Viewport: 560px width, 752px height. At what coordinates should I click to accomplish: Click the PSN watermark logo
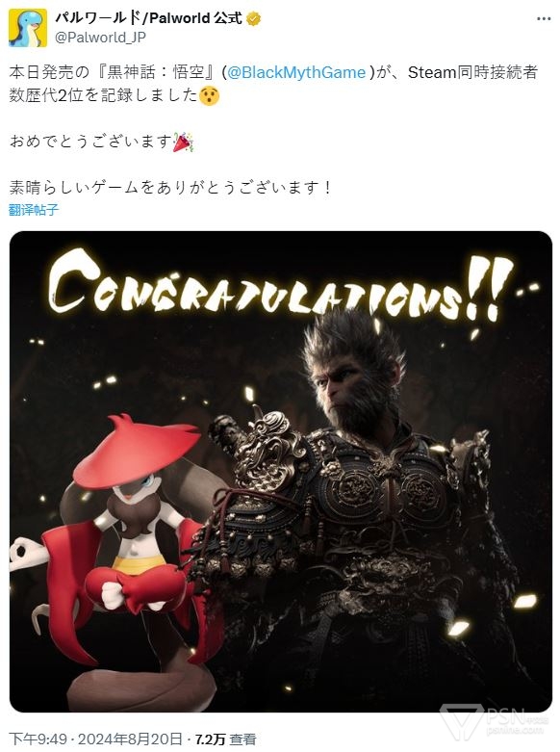(x=494, y=723)
